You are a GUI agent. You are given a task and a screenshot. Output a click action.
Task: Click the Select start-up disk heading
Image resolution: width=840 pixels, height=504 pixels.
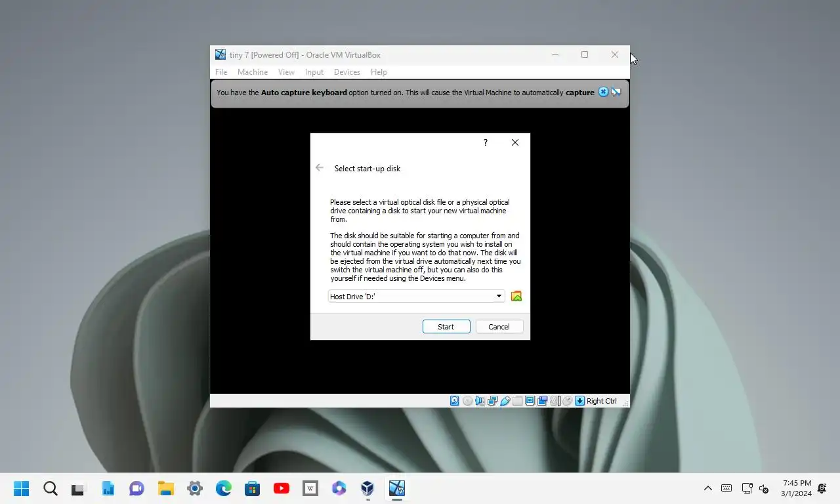coord(367,169)
